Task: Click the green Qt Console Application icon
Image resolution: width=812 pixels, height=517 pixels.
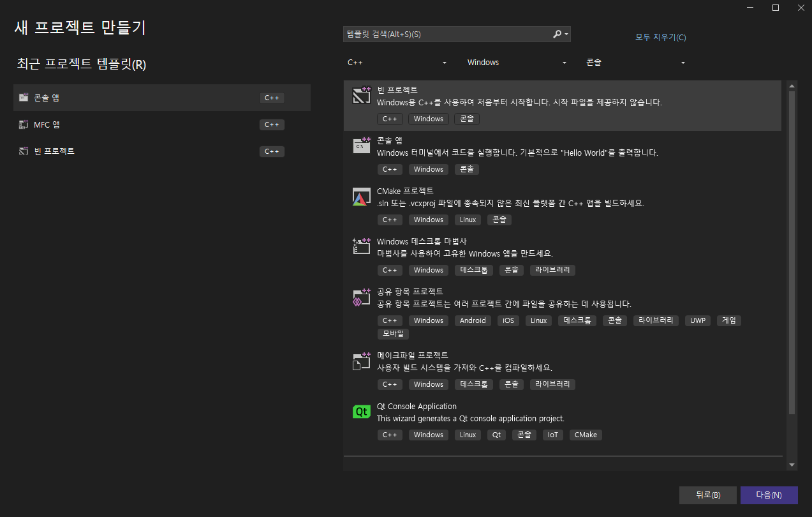Action: [x=362, y=412]
